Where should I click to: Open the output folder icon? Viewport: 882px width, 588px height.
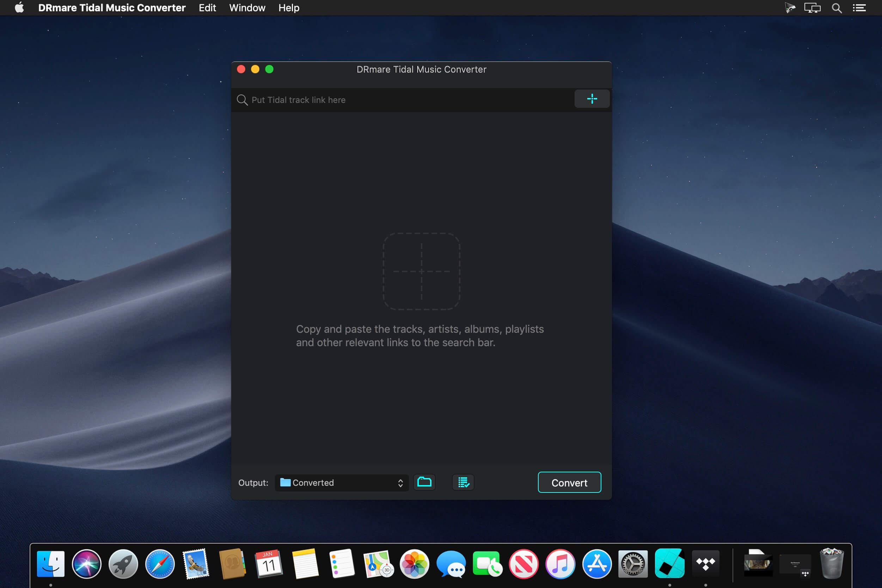point(424,482)
